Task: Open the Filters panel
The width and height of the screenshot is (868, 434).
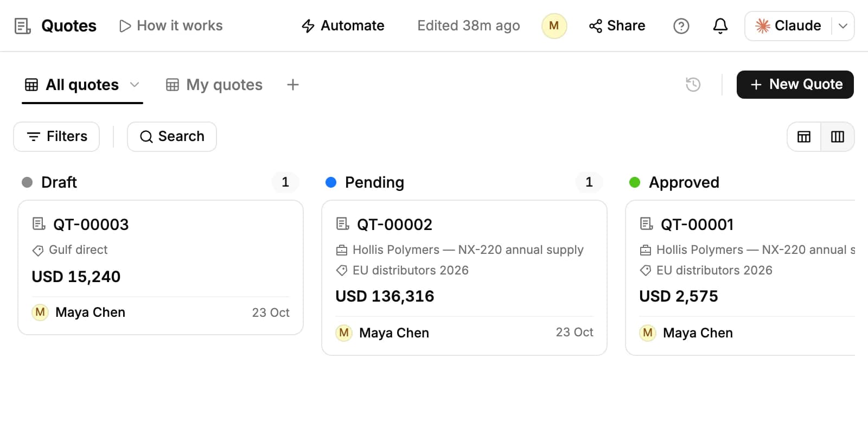Action: (56, 137)
